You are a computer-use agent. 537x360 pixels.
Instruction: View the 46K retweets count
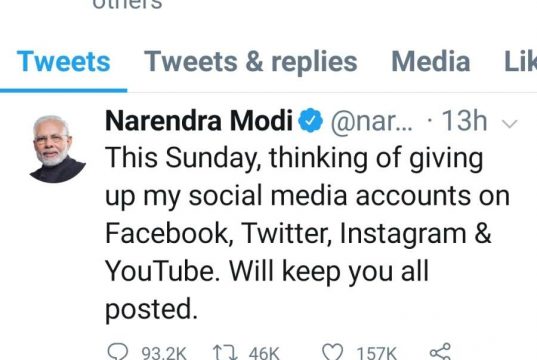(x=264, y=353)
